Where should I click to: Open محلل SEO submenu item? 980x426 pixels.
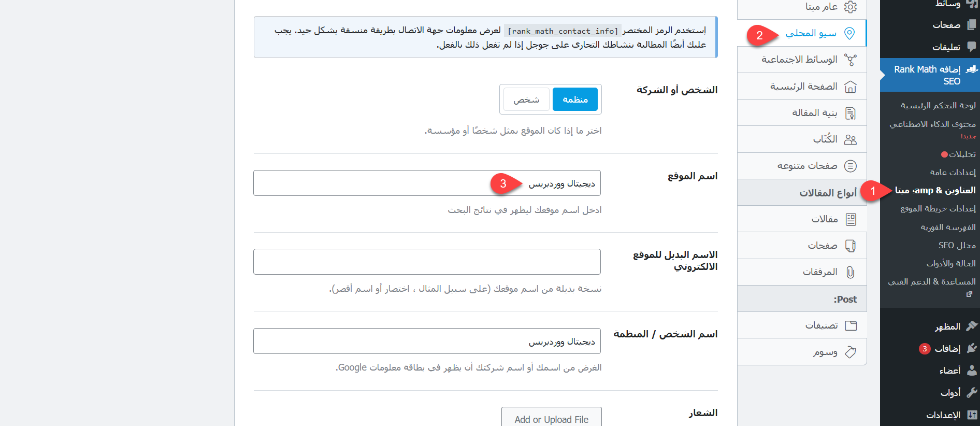coord(957,245)
